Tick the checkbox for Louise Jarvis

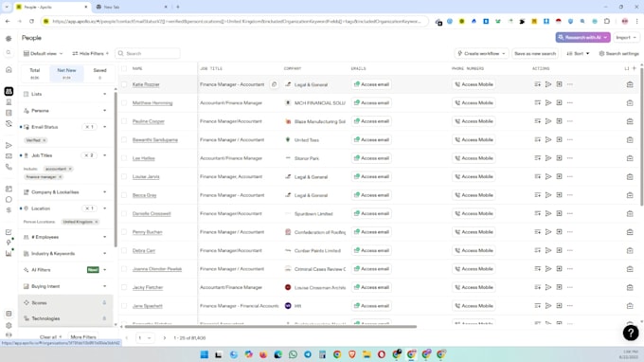(124, 176)
